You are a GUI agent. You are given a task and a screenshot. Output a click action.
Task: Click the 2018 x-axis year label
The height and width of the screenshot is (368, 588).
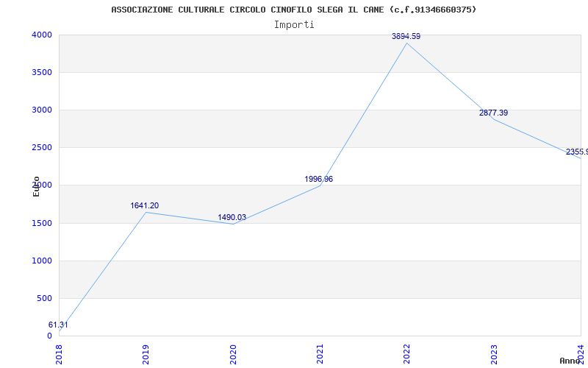59,355
